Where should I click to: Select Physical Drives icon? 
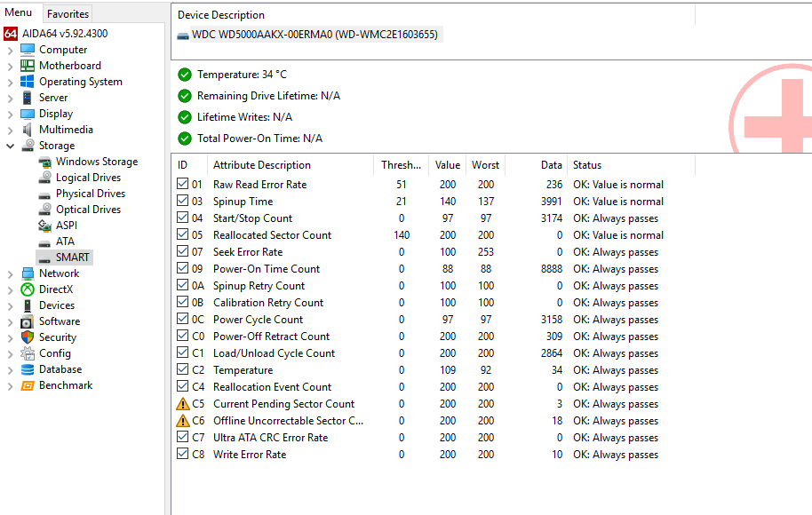point(45,194)
